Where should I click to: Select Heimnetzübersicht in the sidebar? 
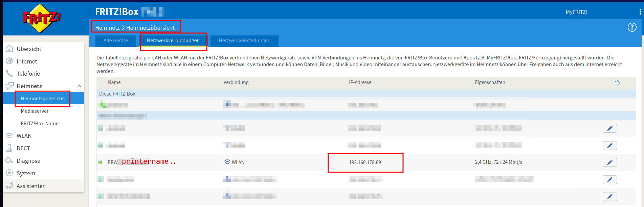point(42,99)
